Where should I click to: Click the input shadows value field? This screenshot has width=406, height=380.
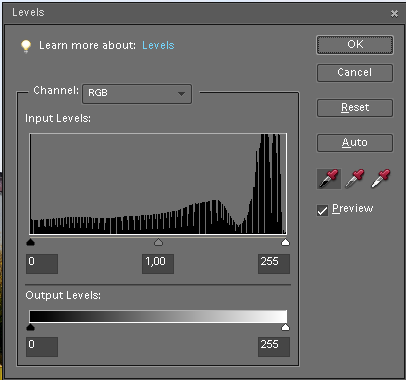tap(42, 264)
